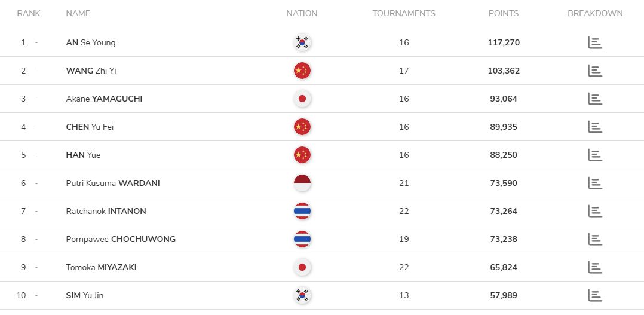
Task: Show breakdown chart for Akane YAMAGUCHI
Action: point(594,99)
